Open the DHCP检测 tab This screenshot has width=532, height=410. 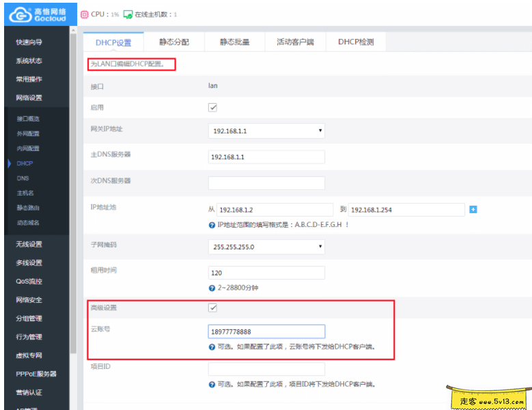356,42
